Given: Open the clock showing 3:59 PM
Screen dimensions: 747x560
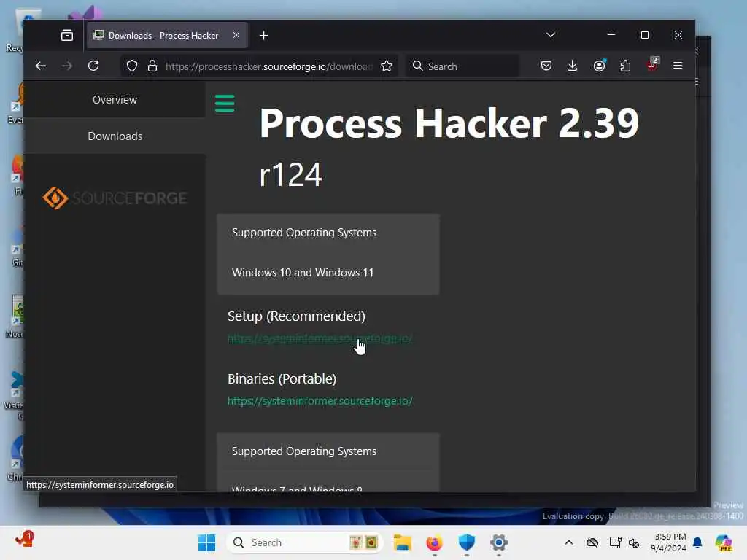Looking at the screenshot, I should [669, 542].
